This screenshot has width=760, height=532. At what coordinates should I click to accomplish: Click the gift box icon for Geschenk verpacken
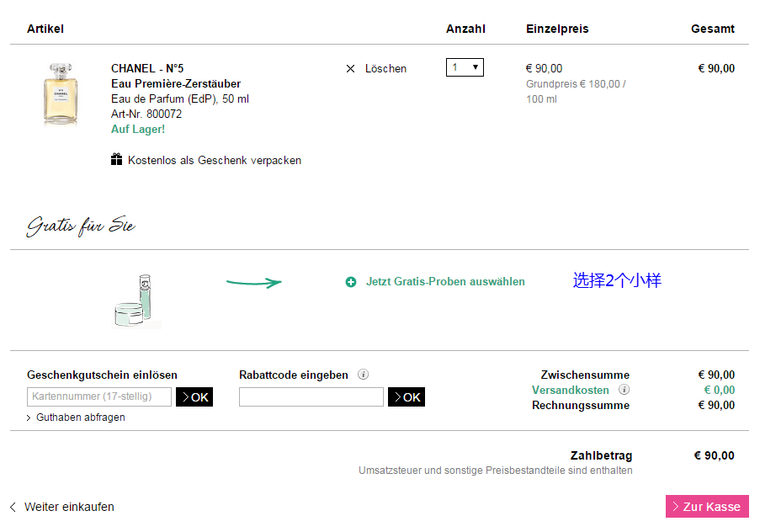pos(116,160)
